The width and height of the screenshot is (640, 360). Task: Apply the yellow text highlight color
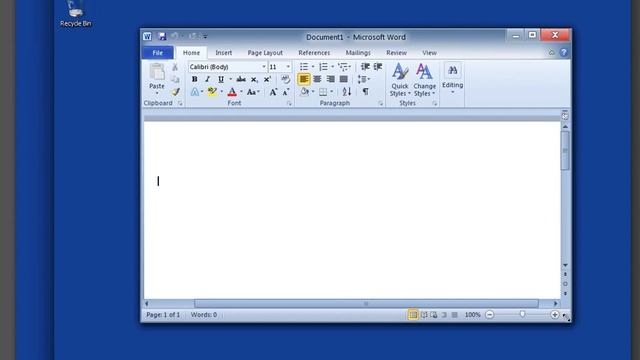[x=212, y=92]
